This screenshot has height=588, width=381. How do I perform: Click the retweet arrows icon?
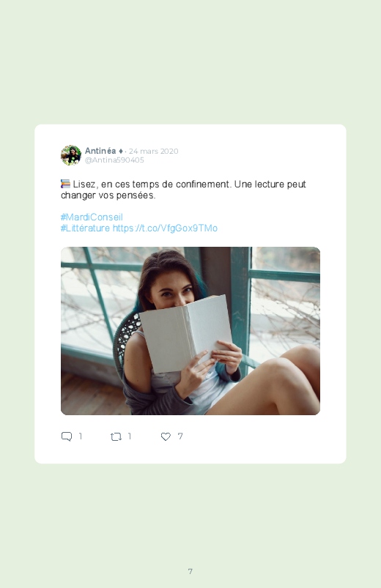point(116,436)
